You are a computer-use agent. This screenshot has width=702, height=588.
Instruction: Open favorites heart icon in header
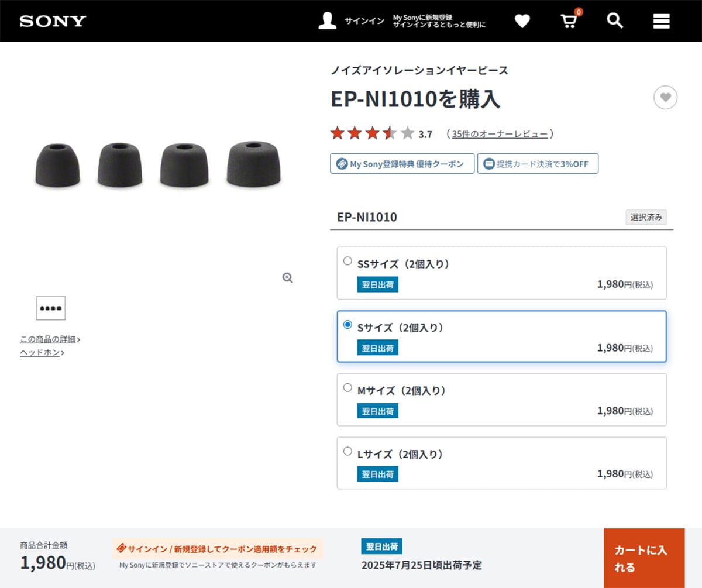pos(522,21)
